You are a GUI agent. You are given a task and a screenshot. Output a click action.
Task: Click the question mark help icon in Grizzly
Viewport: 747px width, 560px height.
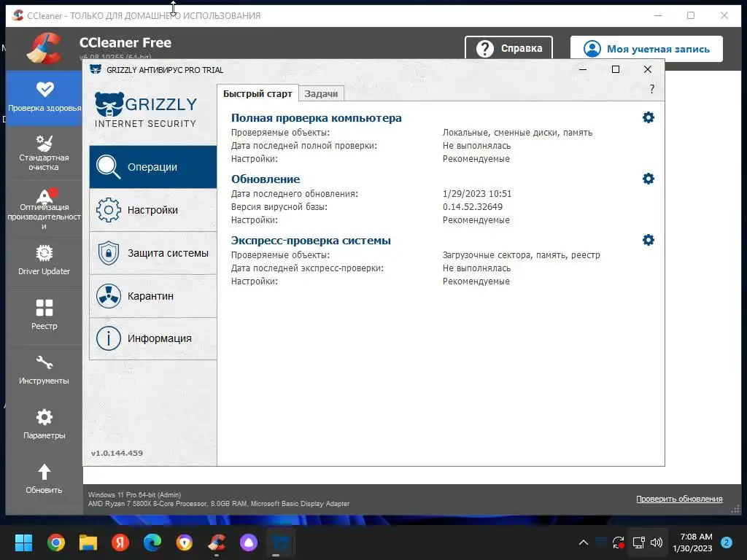pyautogui.click(x=651, y=89)
